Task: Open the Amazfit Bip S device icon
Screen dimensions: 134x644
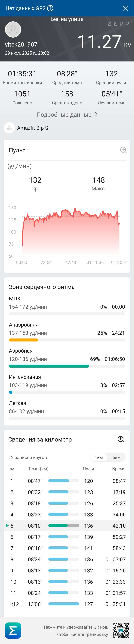Action: (9, 128)
